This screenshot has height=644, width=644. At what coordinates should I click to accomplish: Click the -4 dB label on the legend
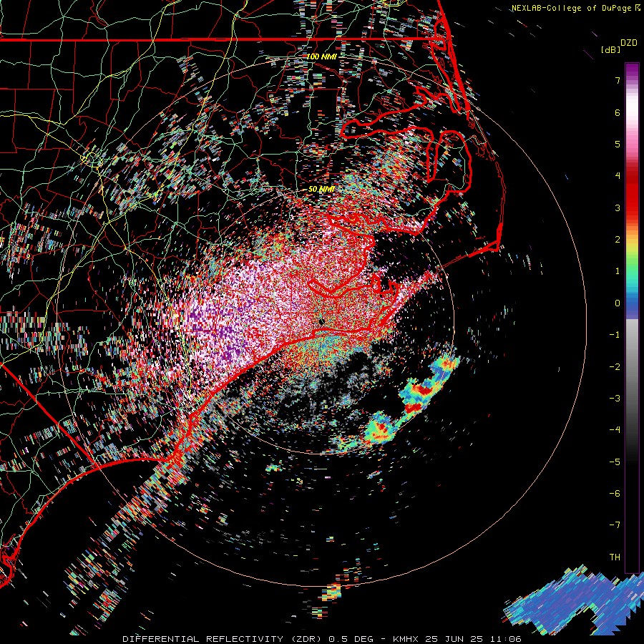click(x=615, y=429)
